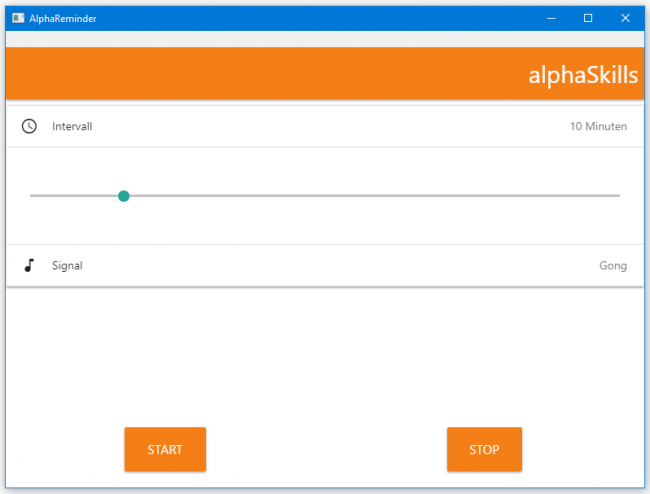Click the teal interval slider handle

(124, 196)
